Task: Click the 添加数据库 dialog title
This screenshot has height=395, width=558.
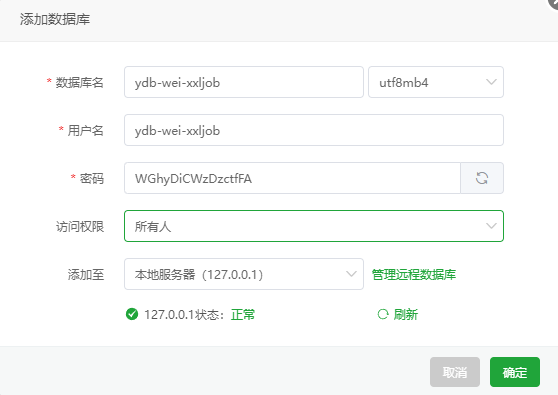Action: pos(55,19)
